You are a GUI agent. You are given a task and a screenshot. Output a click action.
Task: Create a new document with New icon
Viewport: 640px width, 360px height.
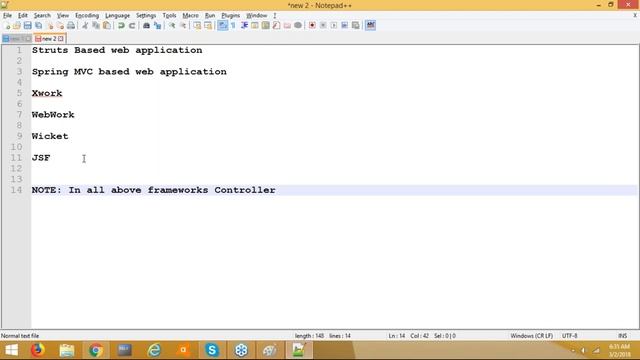6,25
